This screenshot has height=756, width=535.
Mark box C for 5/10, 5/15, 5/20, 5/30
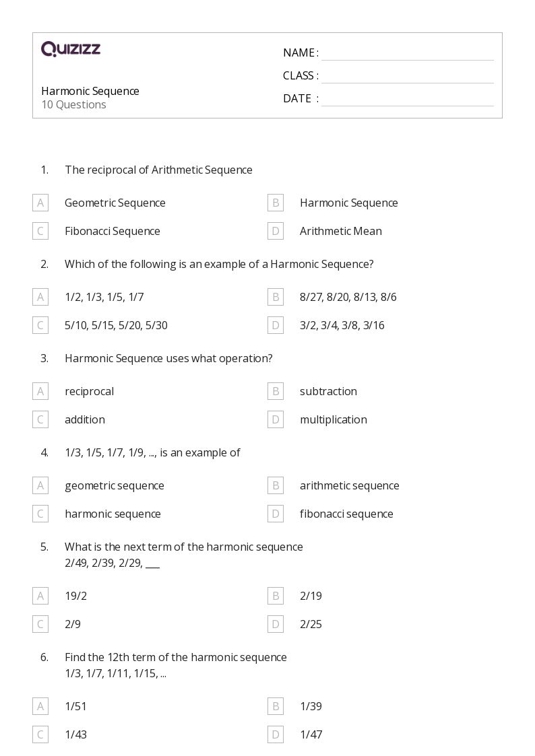(x=40, y=325)
